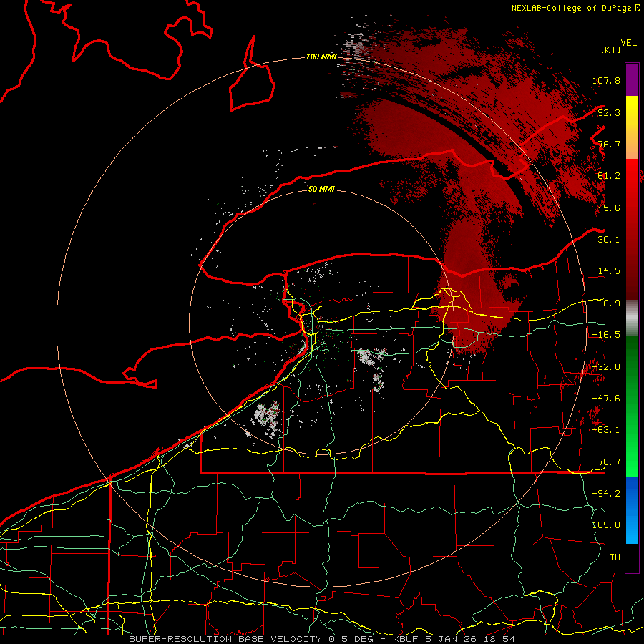Screen dimensions: 644x644
Task: Click the yellow segment of the color bar
Action: click(x=632, y=127)
